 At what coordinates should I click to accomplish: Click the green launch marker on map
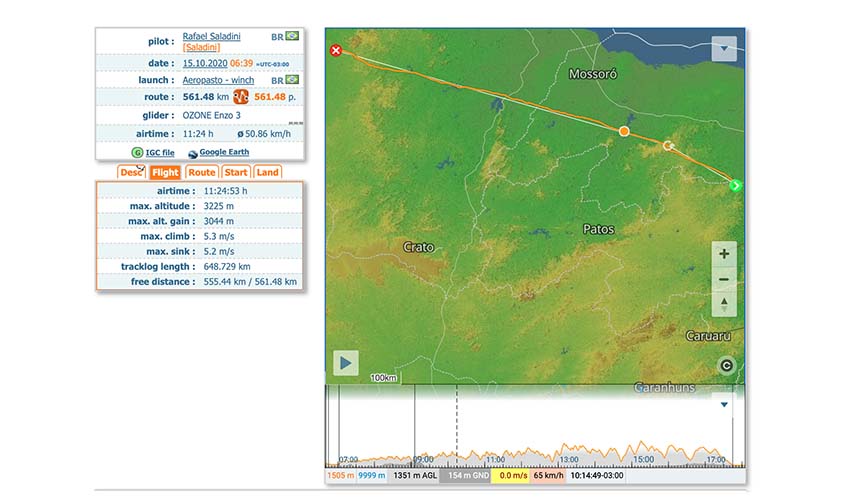736,185
